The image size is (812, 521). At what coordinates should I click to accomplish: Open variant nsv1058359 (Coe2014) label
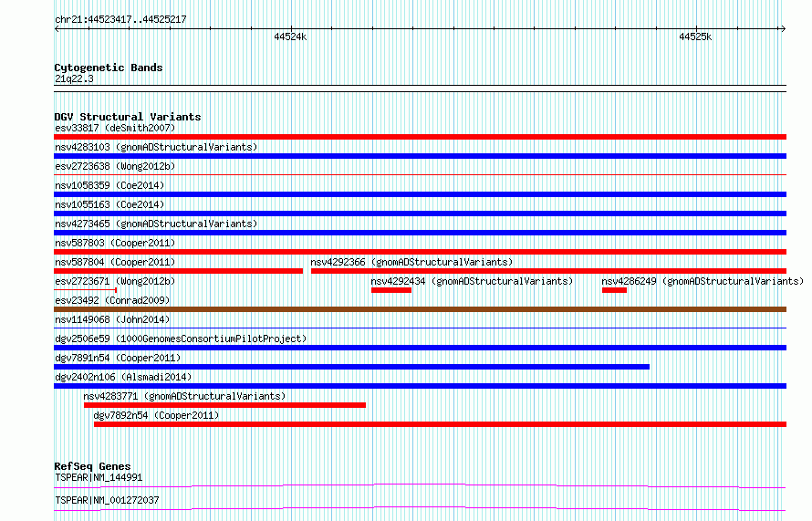point(109,185)
